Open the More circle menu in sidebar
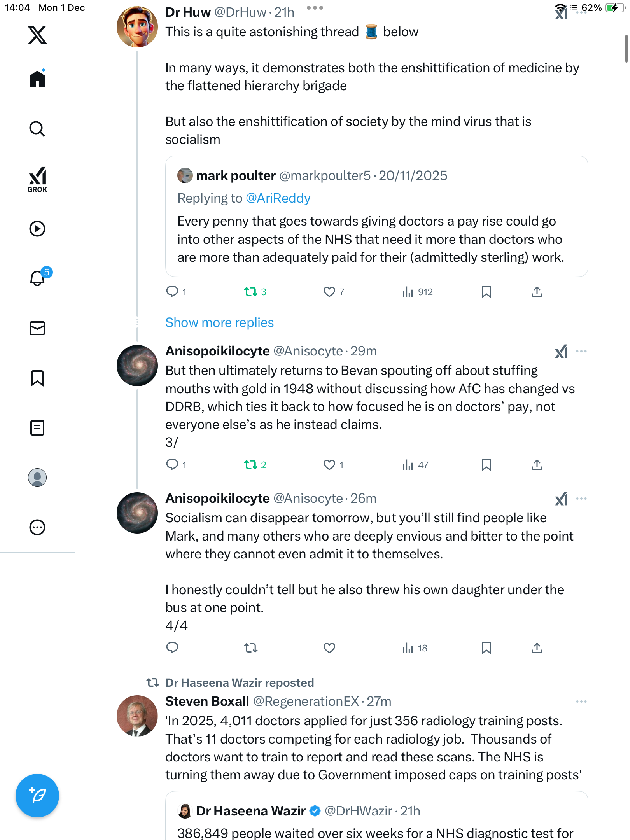The width and height of the screenshot is (630, 840). point(37,527)
